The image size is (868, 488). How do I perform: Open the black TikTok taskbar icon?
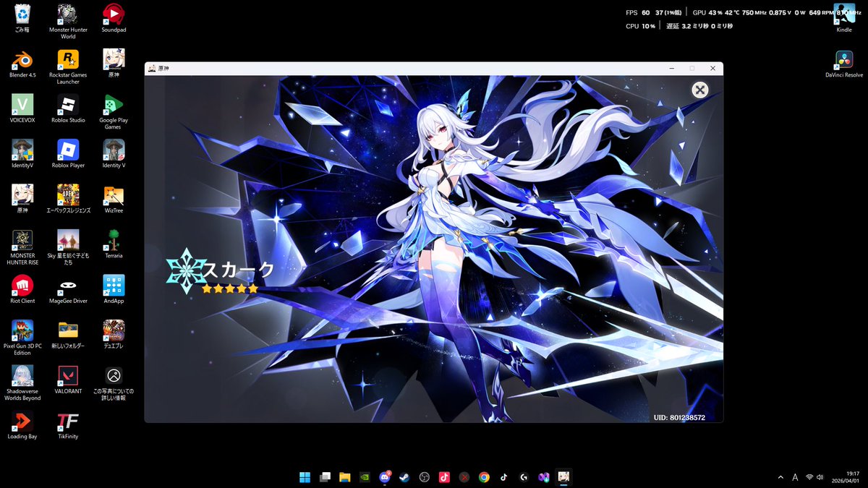click(504, 476)
